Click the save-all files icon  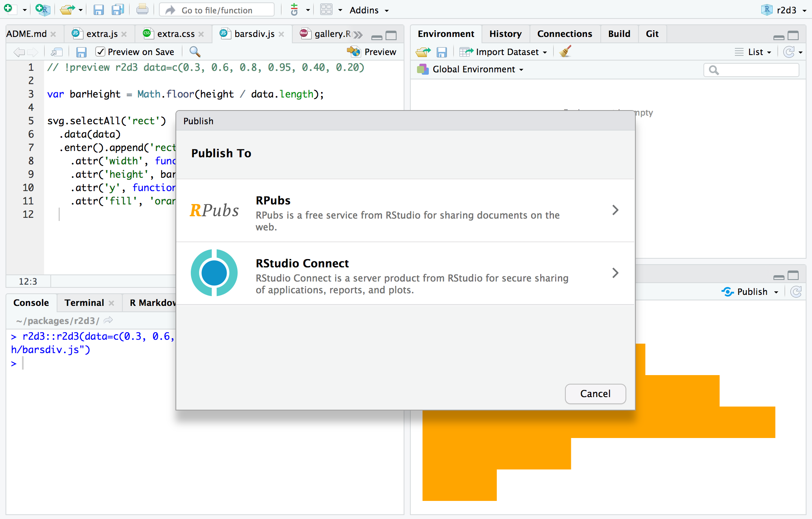click(x=117, y=10)
